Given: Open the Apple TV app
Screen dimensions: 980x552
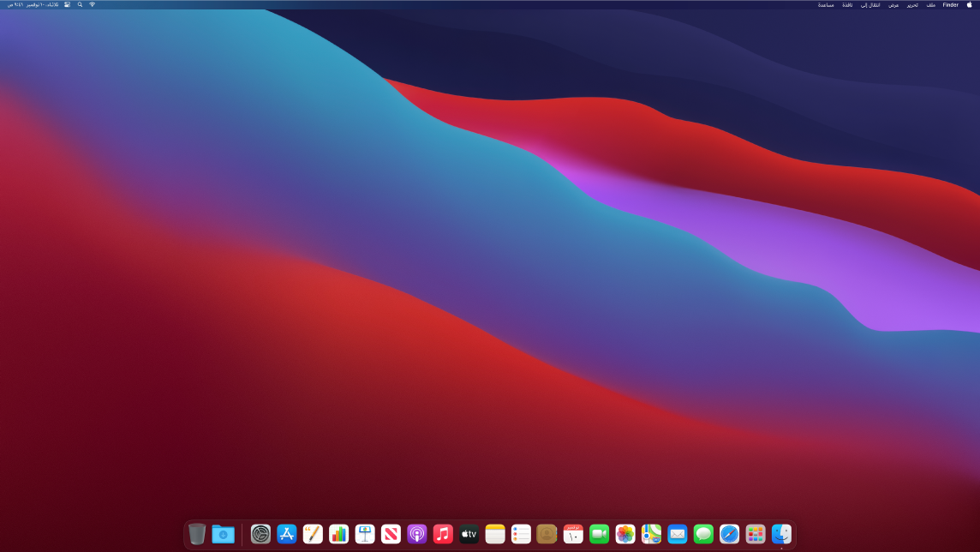Looking at the screenshot, I should click(x=469, y=534).
